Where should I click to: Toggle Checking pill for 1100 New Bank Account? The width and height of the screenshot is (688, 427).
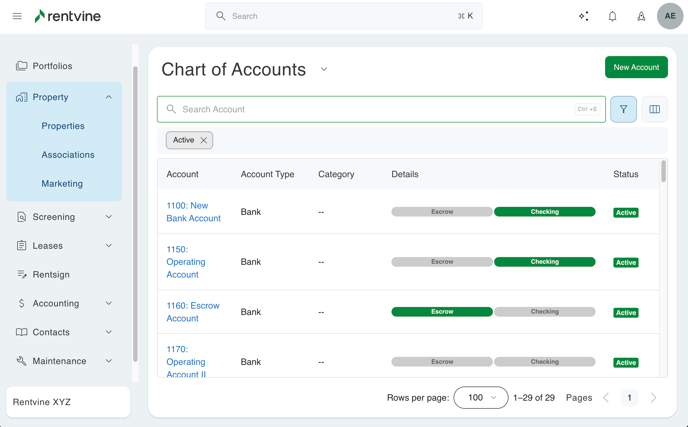point(544,212)
